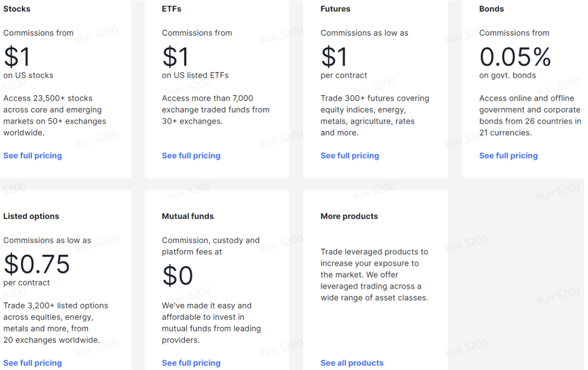Click the ETFs card heading
Screen dimensions: 588x370
[x=172, y=9]
